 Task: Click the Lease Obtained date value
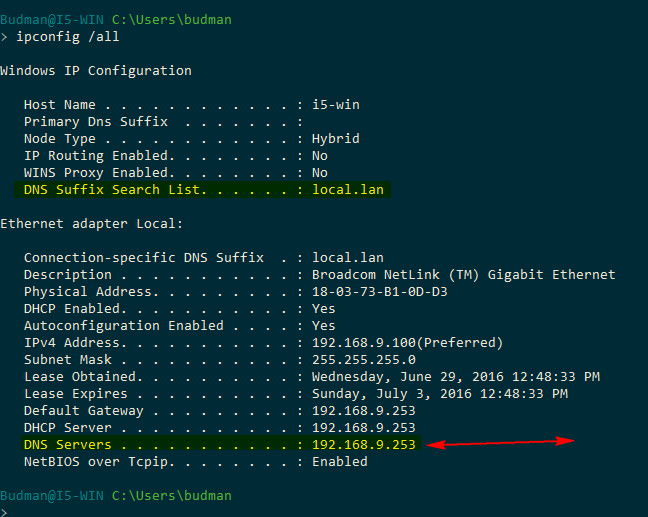tap(456, 377)
